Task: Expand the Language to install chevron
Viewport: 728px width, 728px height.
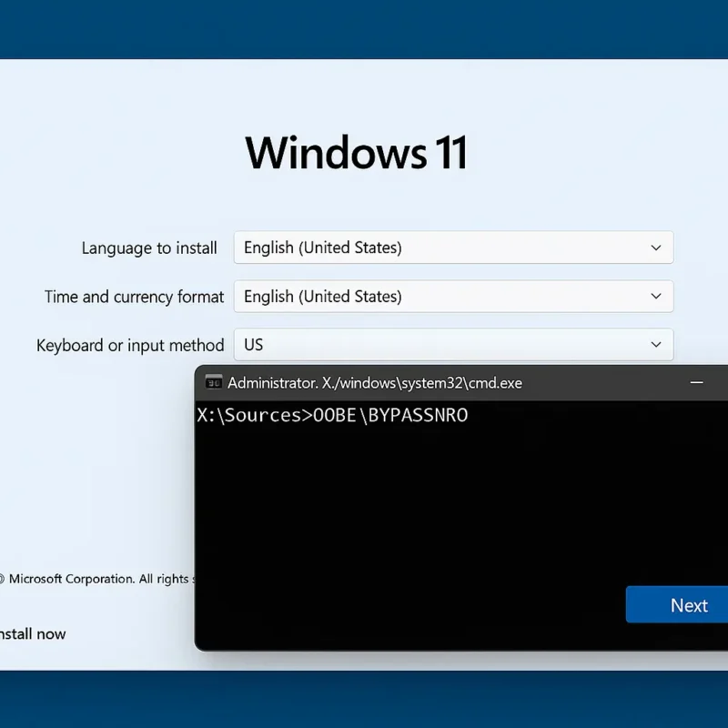Action: coord(656,248)
